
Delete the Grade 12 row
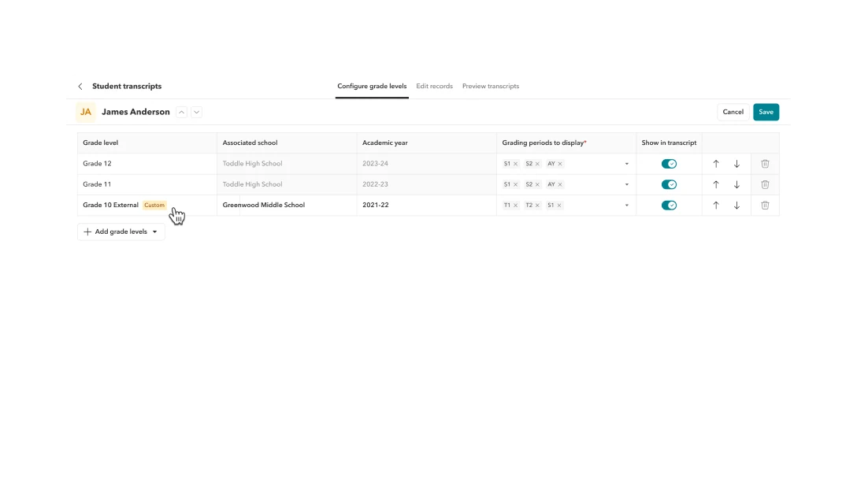coord(765,164)
